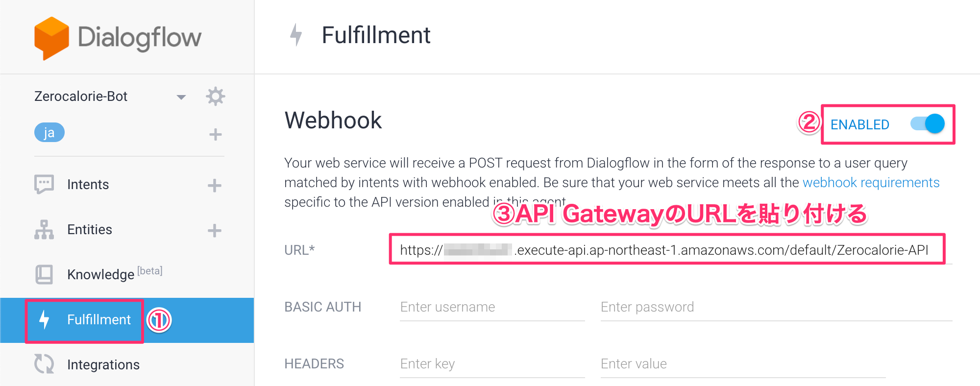
Task: Open agent settings gear icon
Action: click(x=216, y=96)
